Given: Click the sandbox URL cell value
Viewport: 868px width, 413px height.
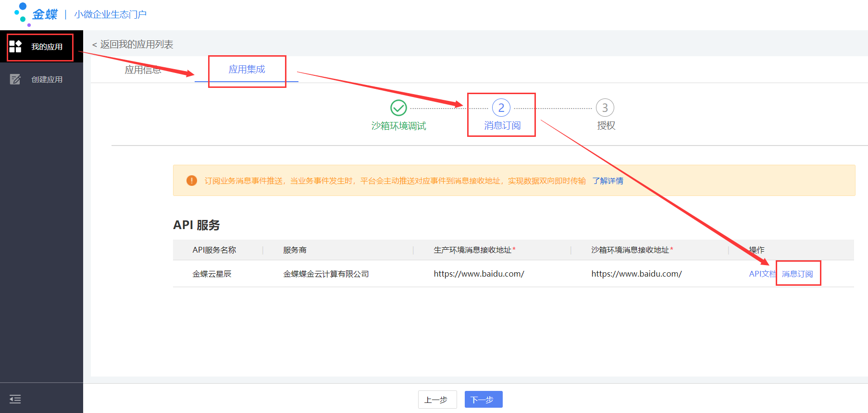Looking at the screenshot, I should (x=636, y=274).
